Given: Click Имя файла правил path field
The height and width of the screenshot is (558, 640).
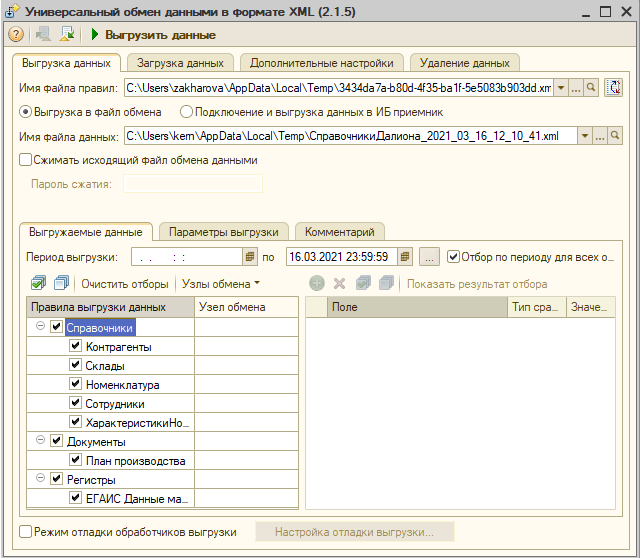Looking at the screenshot, I should click(339, 87).
